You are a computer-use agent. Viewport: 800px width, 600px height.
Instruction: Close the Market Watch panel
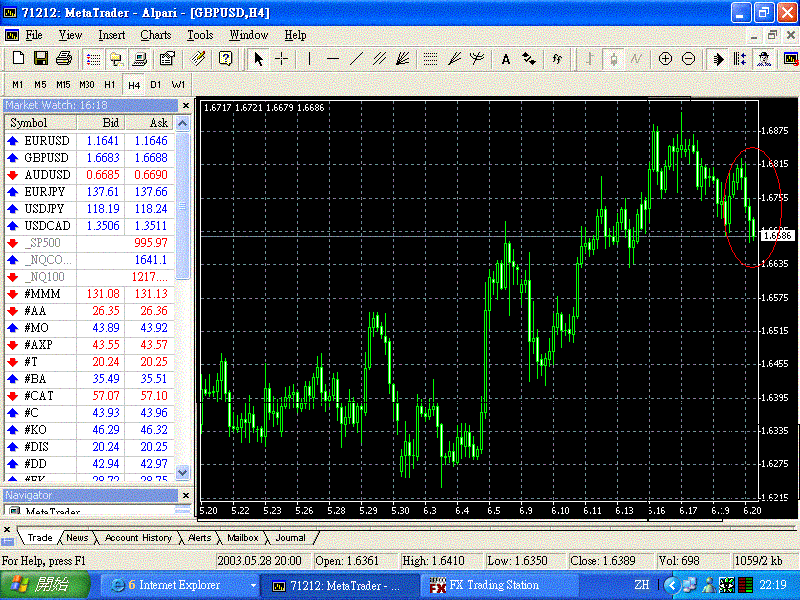tap(184, 105)
